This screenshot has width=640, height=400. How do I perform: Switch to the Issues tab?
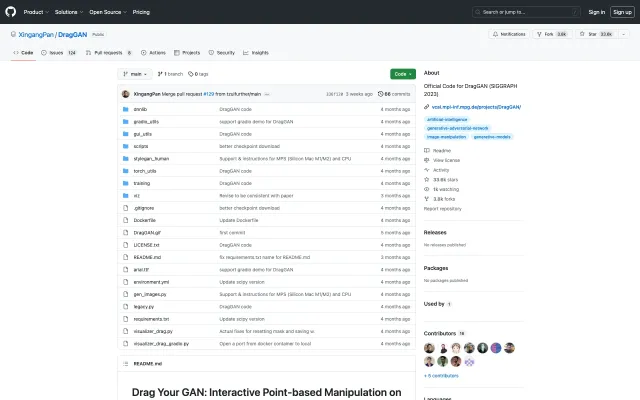pyautogui.click(x=62, y=52)
